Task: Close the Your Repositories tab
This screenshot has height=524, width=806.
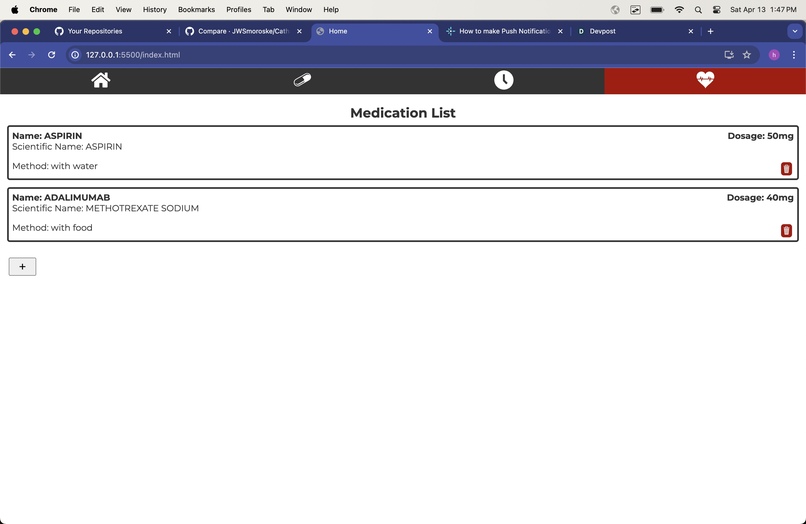Action: click(x=169, y=31)
